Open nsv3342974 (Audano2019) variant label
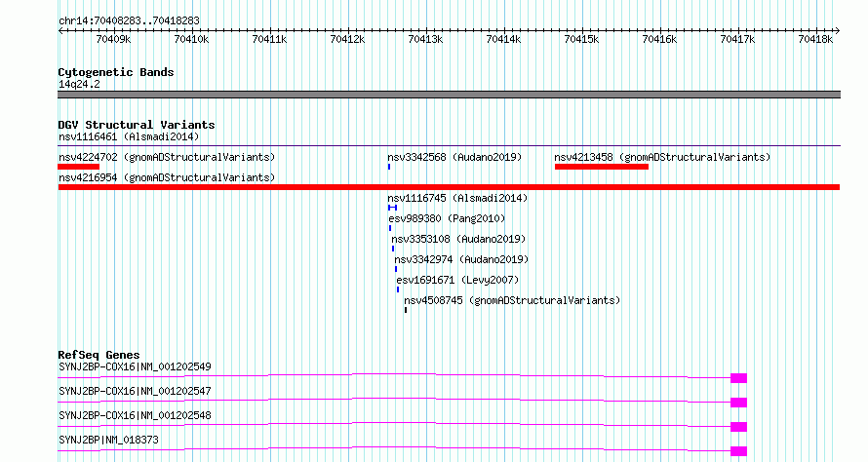Viewport: 868px width, 462px height. 461,259
